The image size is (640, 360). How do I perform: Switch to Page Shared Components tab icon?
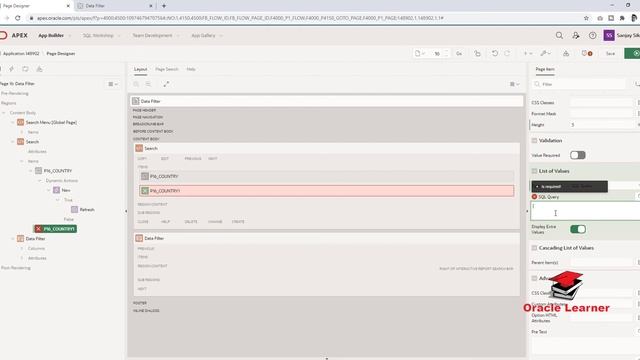(39, 69)
